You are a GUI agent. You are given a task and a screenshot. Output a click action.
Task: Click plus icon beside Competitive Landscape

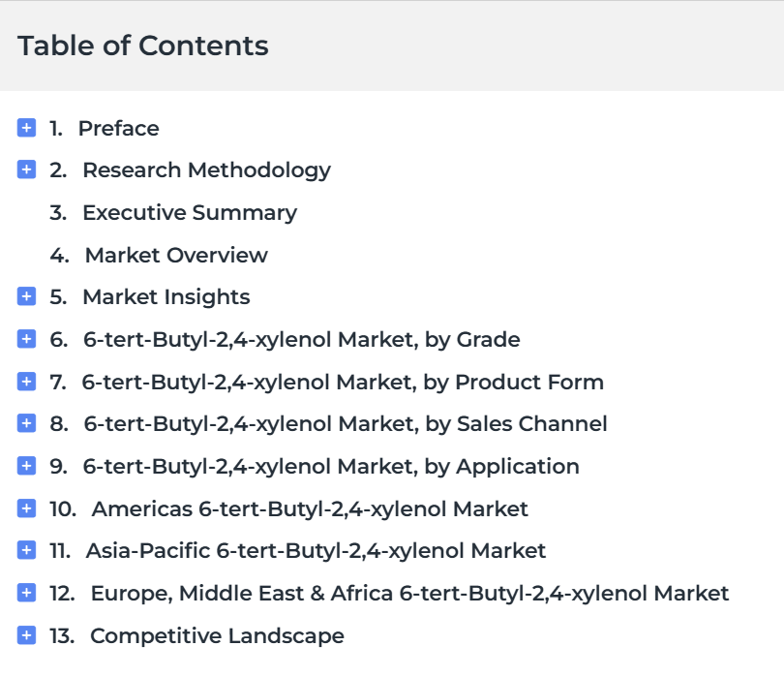[x=26, y=635]
